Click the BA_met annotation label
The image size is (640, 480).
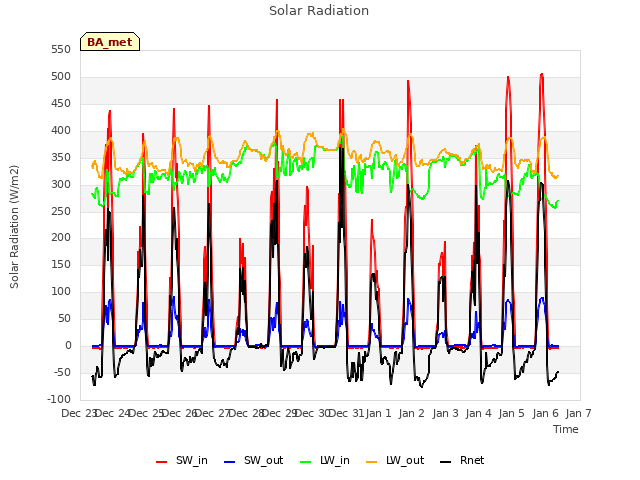110,42
